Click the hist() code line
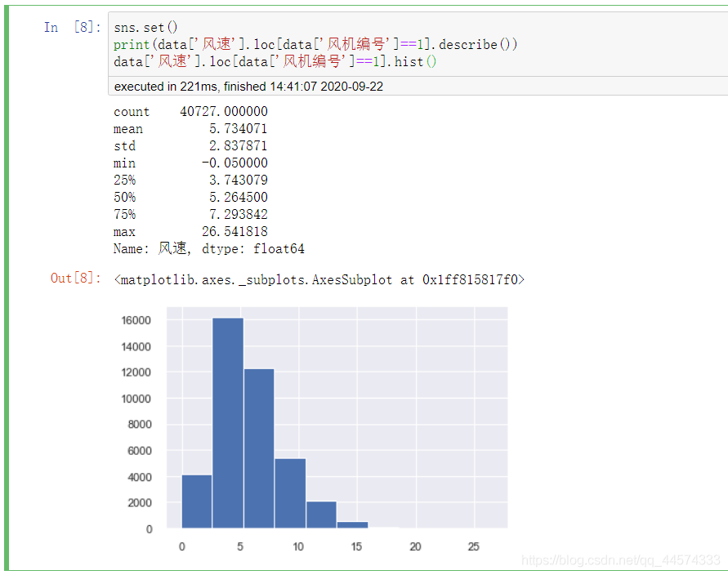The width and height of the screenshot is (728, 575). click(x=275, y=61)
